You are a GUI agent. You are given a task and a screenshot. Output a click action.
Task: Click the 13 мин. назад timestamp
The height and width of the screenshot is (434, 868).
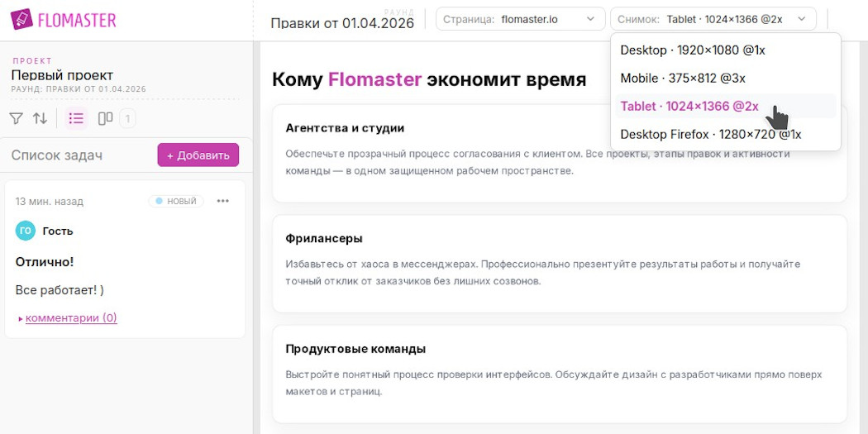tap(50, 202)
